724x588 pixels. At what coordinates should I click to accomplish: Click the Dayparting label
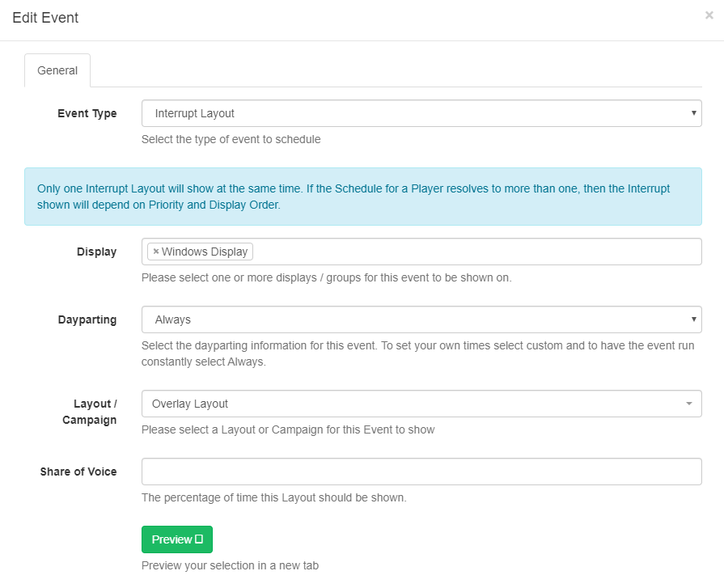[87, 319]
